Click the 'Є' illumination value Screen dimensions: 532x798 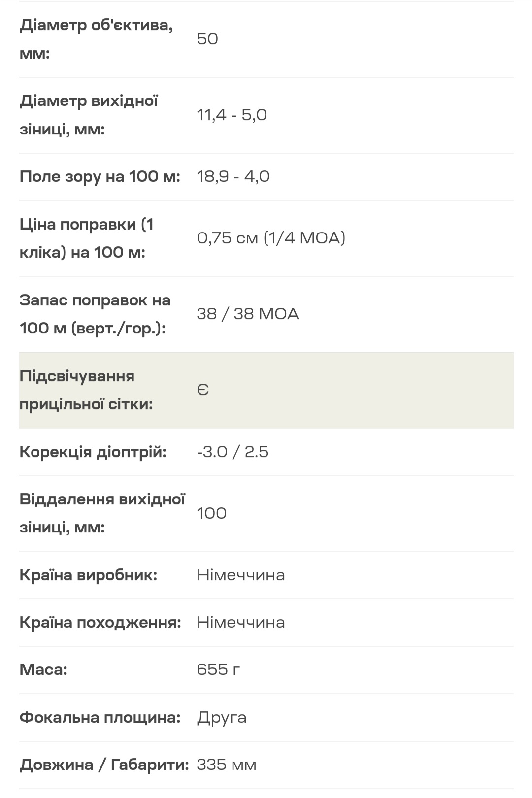coord(203,390)
